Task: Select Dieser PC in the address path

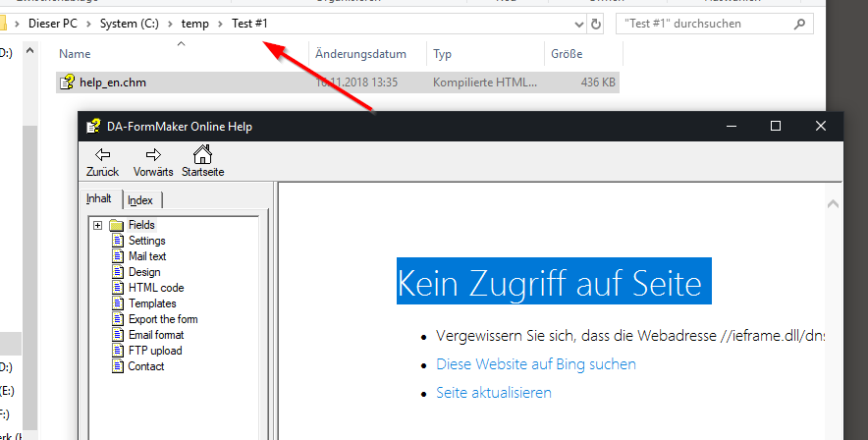Action: pos(53,24)
